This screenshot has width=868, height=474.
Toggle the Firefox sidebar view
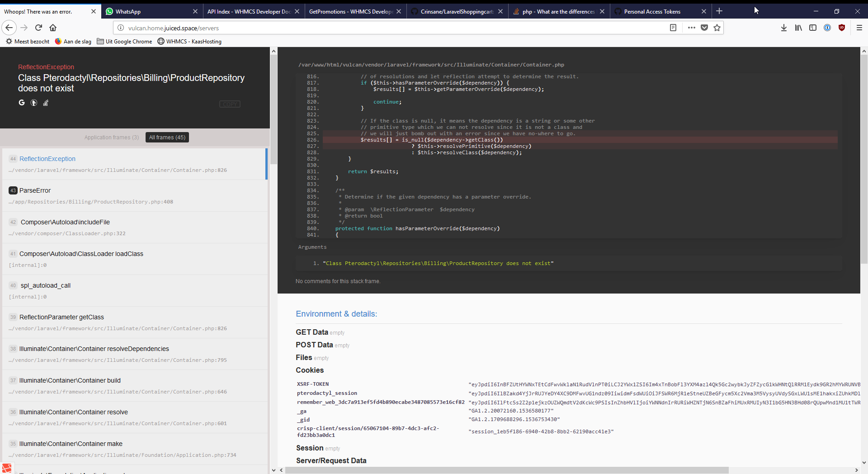pyautogui.click(x=813, y=28)
